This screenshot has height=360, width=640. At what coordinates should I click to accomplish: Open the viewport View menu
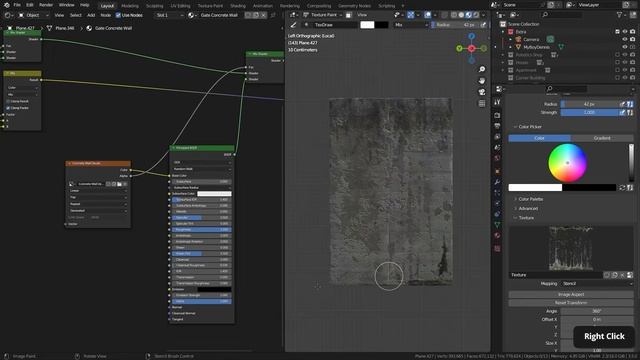362,15
